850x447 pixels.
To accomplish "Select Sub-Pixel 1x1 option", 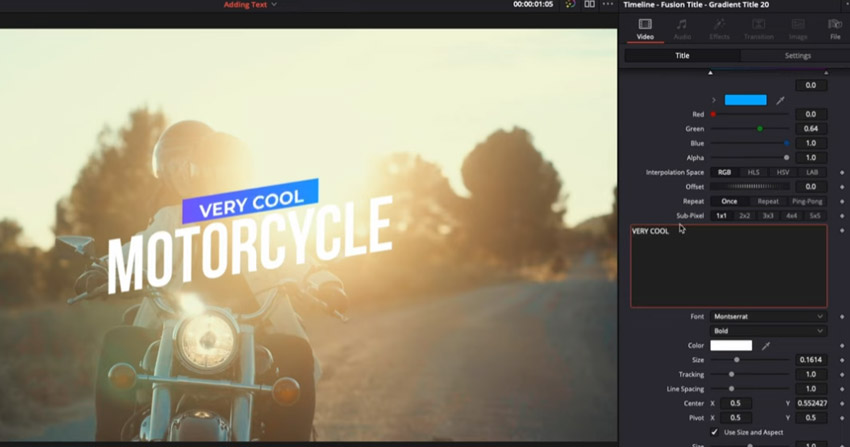I will pyautogui.click(x=722, y=216).
